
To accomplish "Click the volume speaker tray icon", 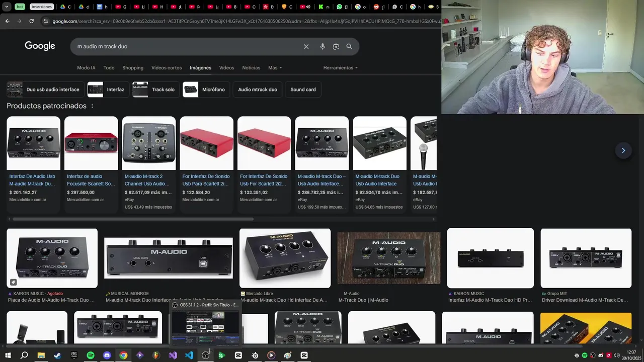I will pyautogui.click(x=617, y=355).
